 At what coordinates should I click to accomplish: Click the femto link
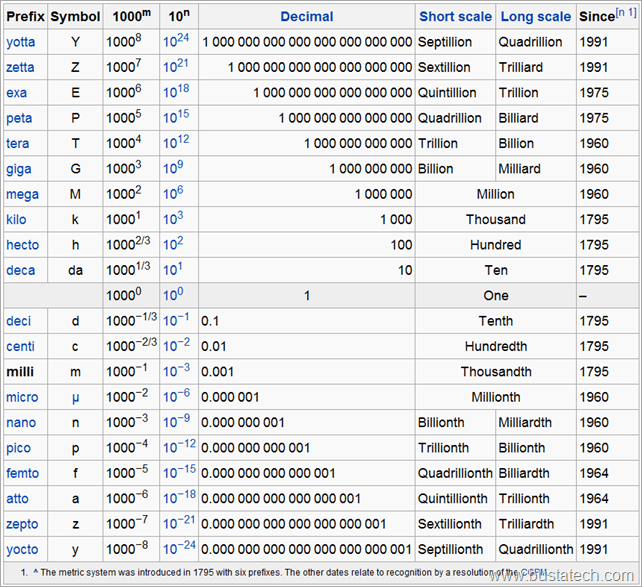coord(23,474)
